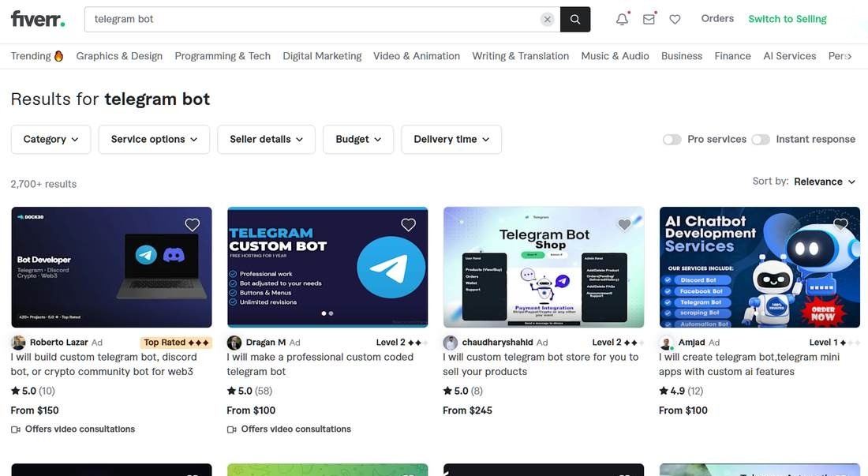
Task: Open Business category
Action: 682,56
